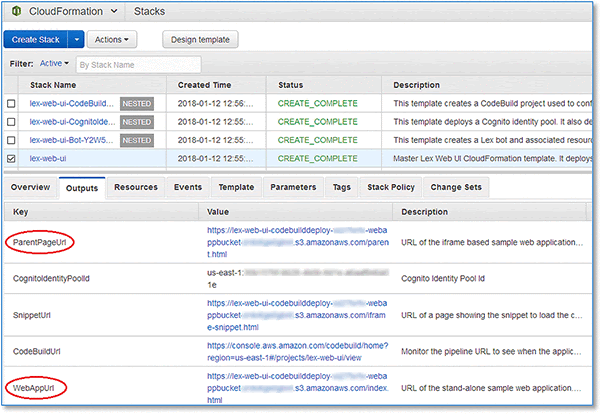Focus the By Stack Name filter field
Screen dimensions: 600x415
pos(139,65)
